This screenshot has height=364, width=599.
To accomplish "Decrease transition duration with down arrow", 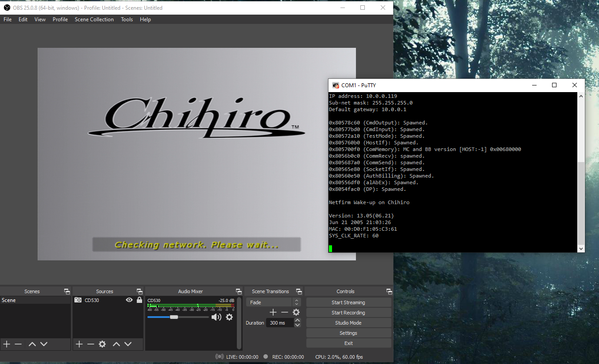I will (x=298, y=325).
